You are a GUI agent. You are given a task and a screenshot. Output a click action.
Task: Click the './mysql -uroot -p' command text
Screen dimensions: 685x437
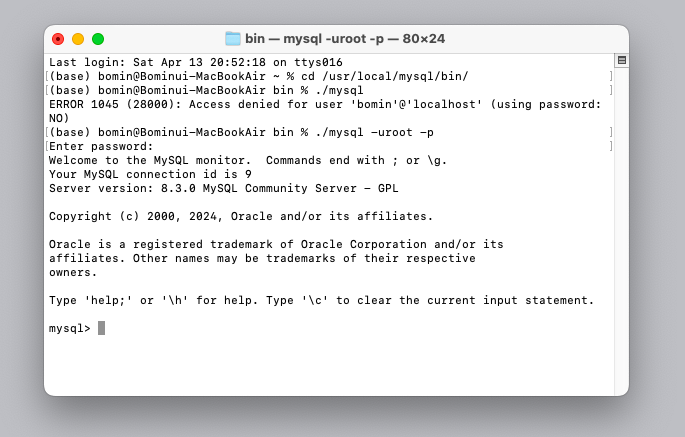pyautogui.click(x=374, y=132)
